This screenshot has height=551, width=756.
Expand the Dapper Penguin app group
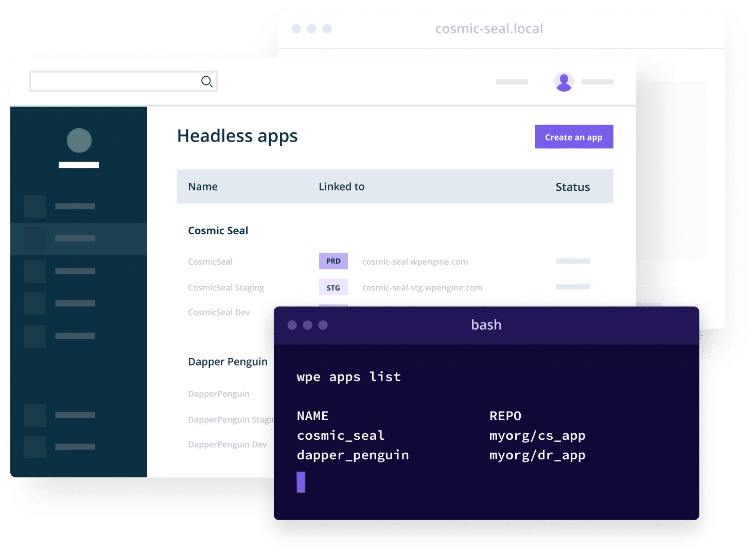click(227, 361)
